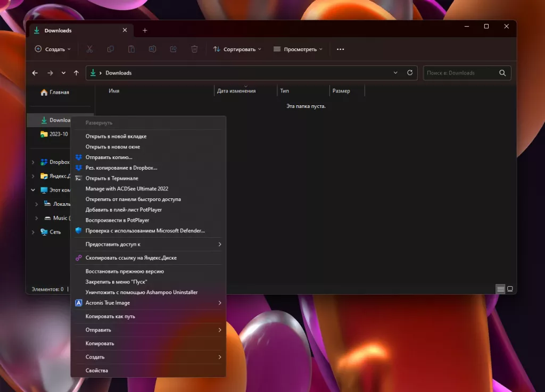Open the Просмотреть dropdown
This screenshot has height=392, width=545.
pyautogui.click(x=298, y=49)
